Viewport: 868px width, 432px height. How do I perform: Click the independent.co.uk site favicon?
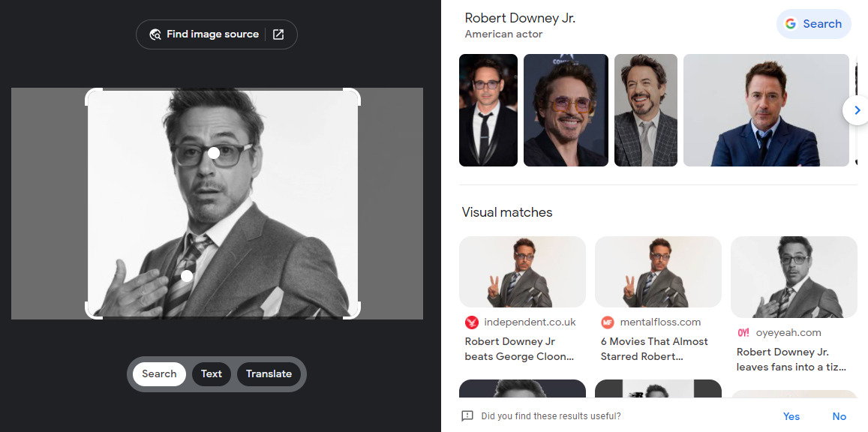[472, 322]
